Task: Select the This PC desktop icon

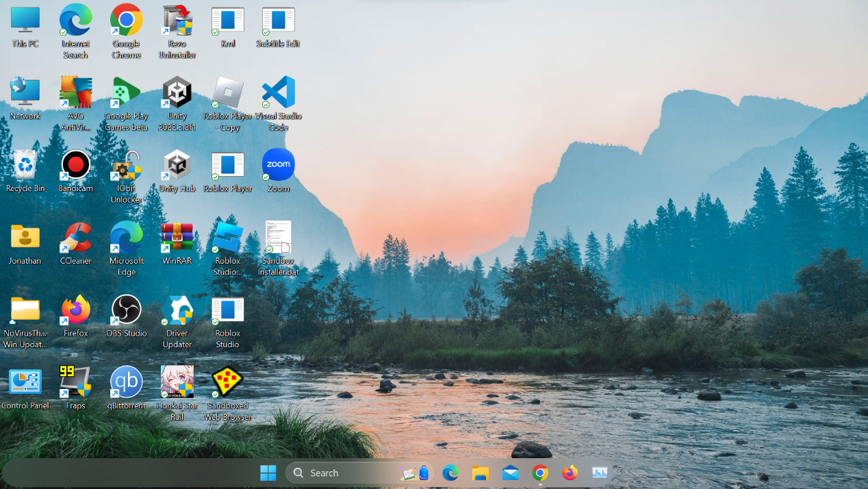Action: pos(25,26)
